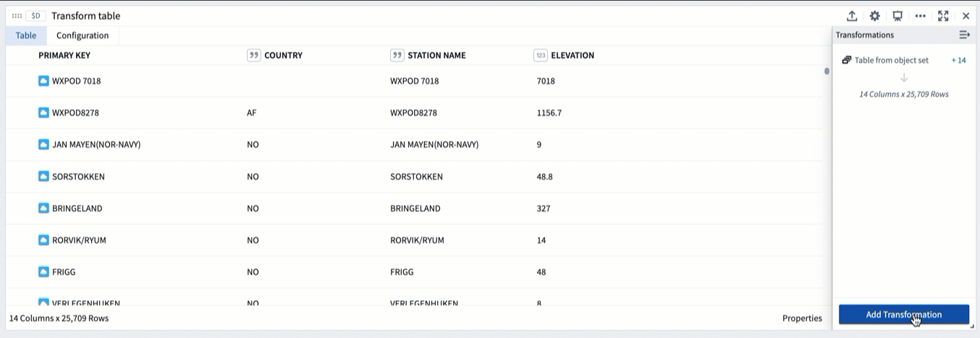Click the STATION NAME column type icon
Screen dimensions: 980x338
pos(397,55)
